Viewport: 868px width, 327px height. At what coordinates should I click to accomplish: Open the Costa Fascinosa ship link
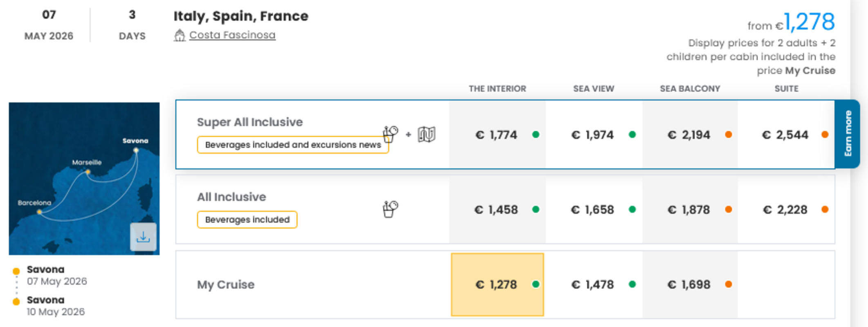click(x=232, y=35)
